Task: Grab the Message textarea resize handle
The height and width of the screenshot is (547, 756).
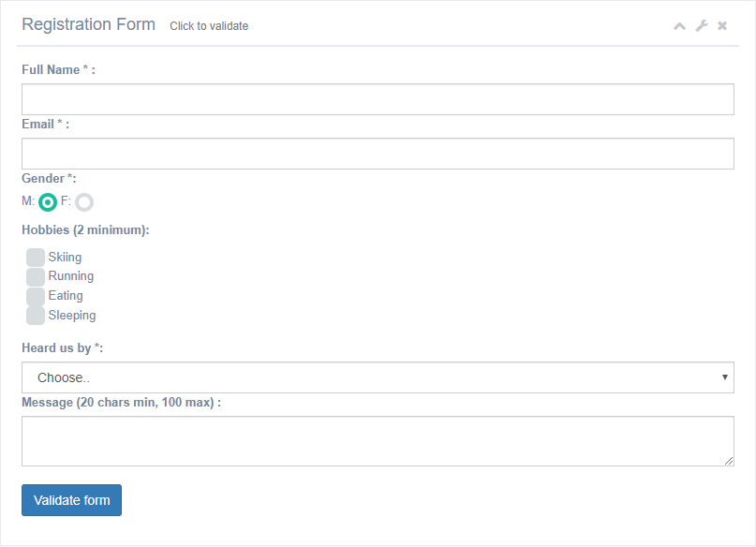Action: 729,461
